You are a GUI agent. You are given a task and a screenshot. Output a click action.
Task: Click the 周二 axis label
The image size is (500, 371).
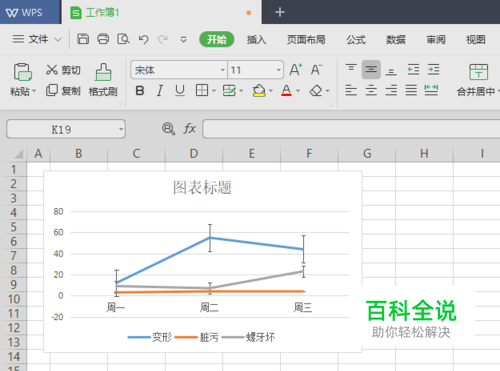click(x=209, y=307)
